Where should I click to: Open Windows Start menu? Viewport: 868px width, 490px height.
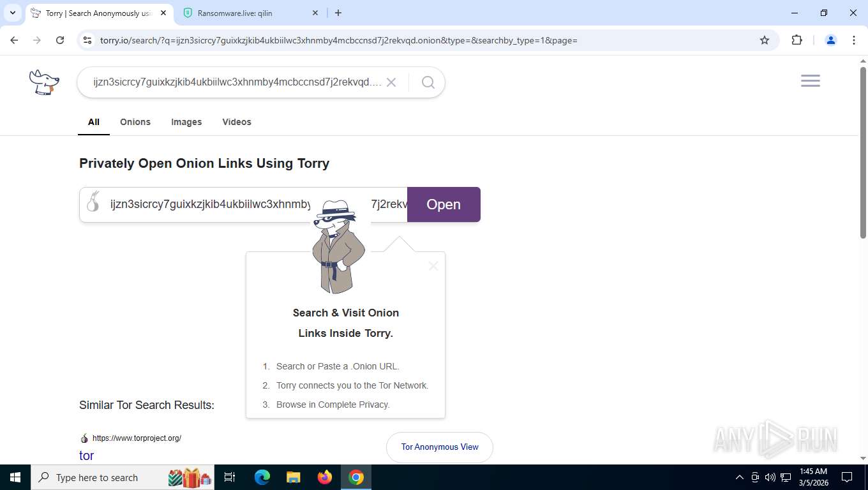(15, 477)
